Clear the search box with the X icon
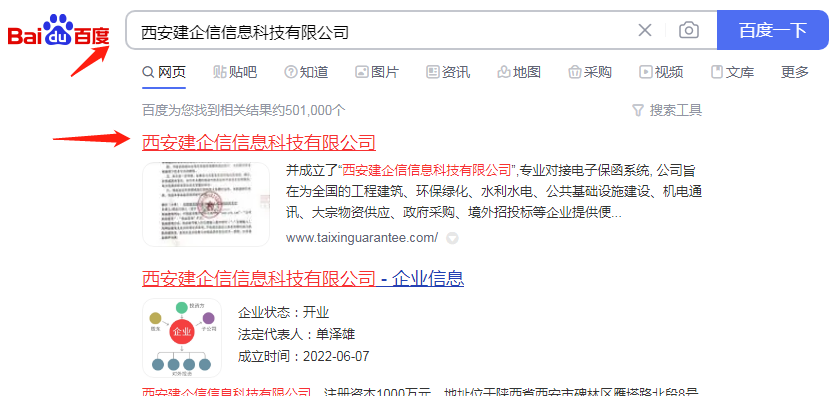This screenshot has width=836, height=396. pyautogui.click(x=645, y=30)
